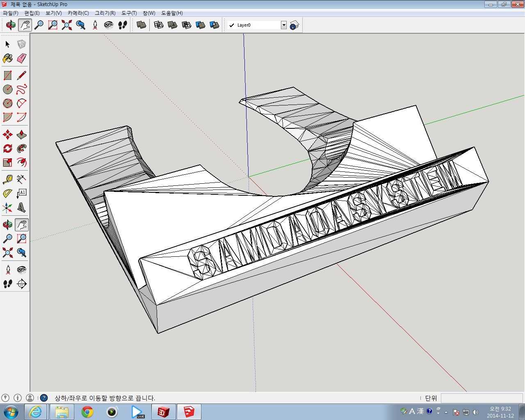The image size is (525, 420).
Task: Pick the Follow Me tool
Action: [21, 148]
